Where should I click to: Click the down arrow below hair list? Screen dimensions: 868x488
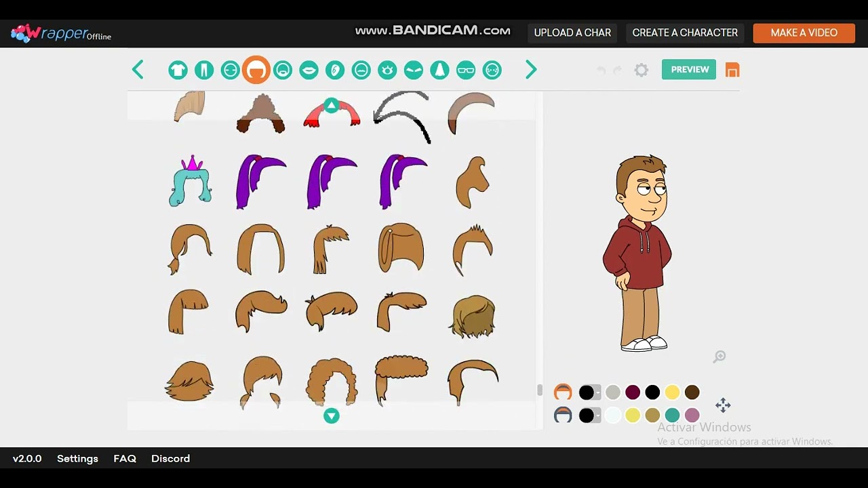point(331,415)
